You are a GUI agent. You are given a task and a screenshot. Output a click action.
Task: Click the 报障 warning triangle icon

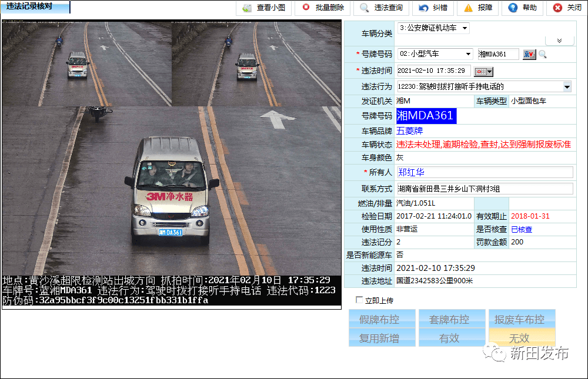click(468, 8)
